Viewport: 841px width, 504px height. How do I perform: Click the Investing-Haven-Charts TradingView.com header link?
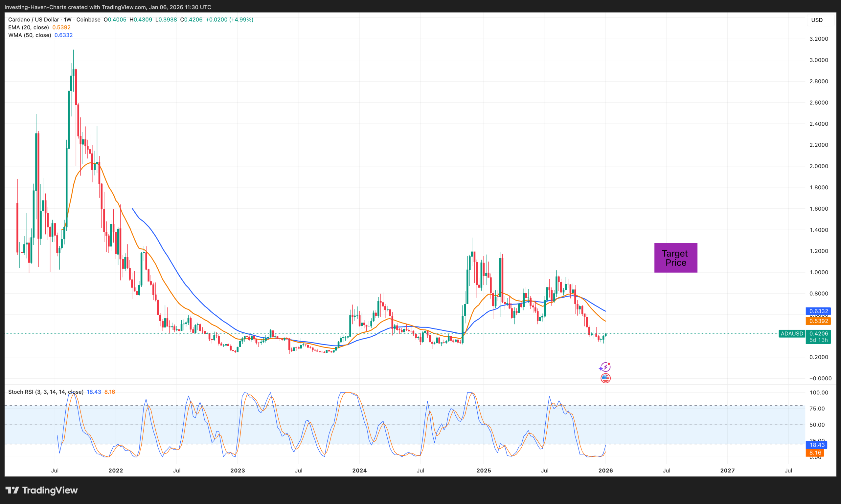[x=107, y=7]
